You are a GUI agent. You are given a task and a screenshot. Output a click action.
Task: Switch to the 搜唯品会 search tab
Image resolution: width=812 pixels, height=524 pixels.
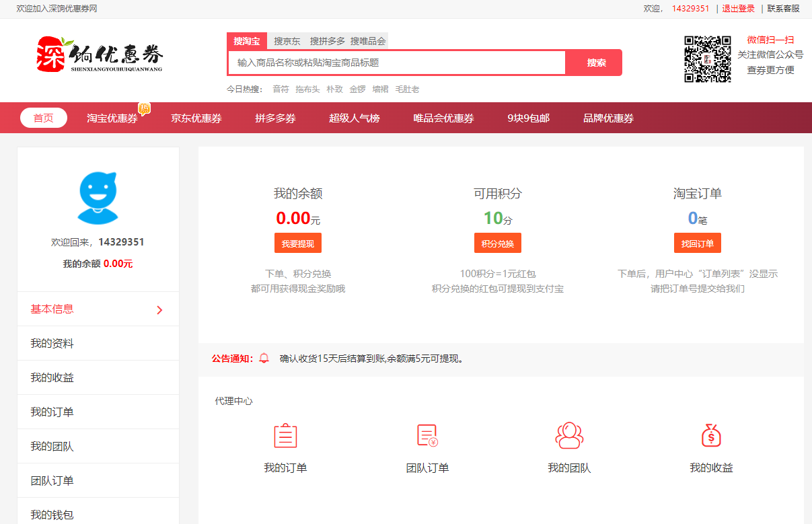point(368,41)
